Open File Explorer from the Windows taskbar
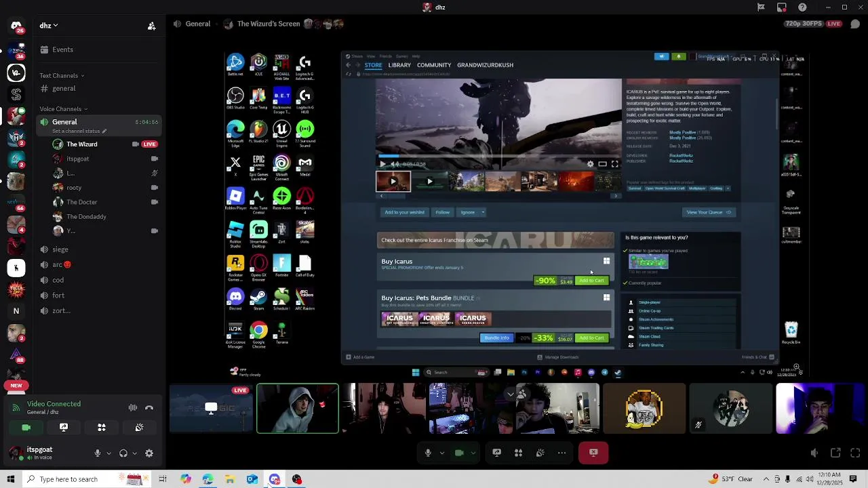 pyautogui.click(x=230, y=479)
